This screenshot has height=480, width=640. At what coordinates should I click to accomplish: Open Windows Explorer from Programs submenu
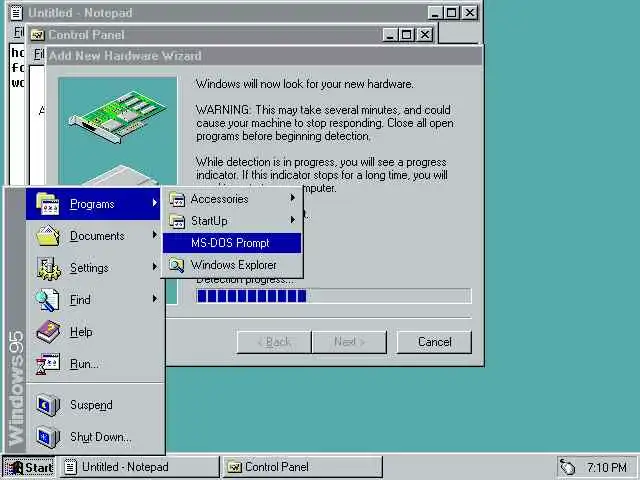click(x=232, y=265)
